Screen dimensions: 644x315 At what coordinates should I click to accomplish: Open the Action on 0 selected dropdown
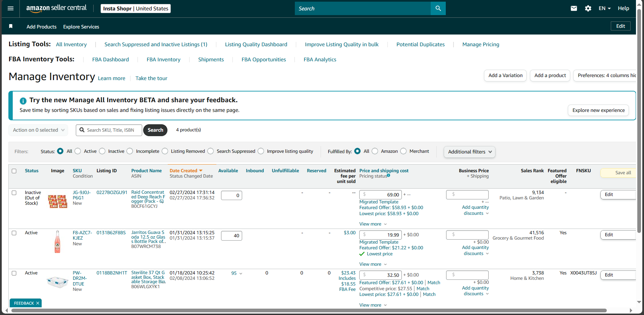38,130
